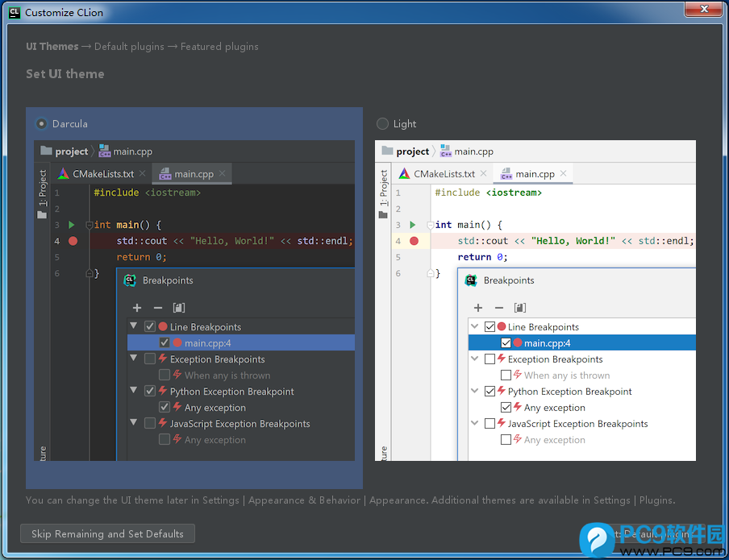Click green run arrow in Light preview gutter
The image size is (729, 560).
[x=413, y=225]
